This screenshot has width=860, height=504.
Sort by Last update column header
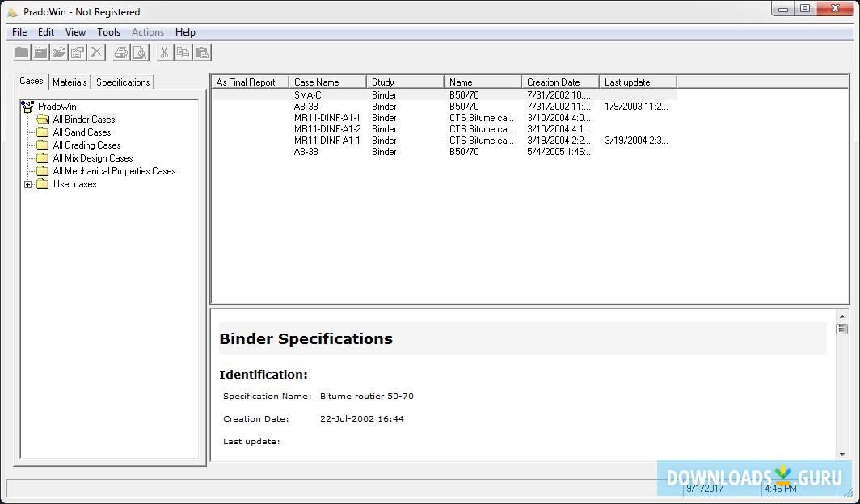[x=638, y=82]
